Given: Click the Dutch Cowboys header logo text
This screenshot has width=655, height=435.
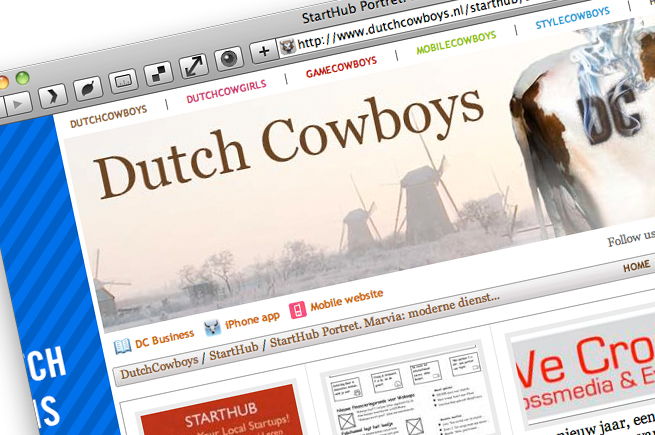Looking at the screenshot, I should (290, 143).
